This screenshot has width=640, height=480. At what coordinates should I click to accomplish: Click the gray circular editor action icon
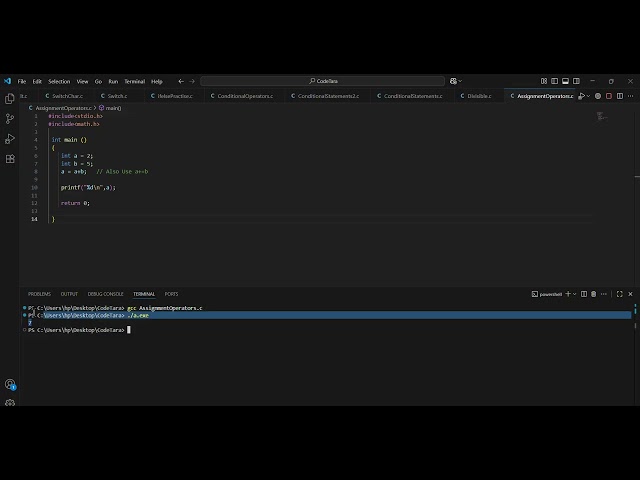(598, 96)
